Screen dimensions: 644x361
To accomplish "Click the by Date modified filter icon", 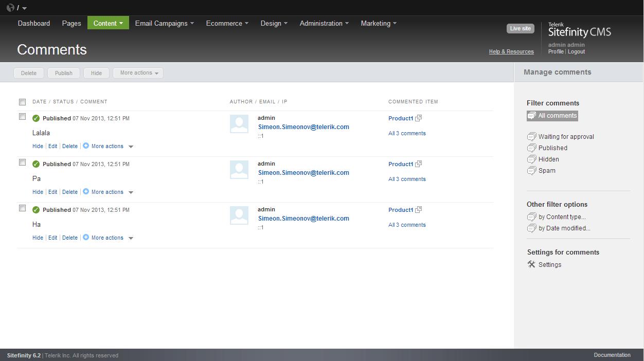I will pos(531,228).
